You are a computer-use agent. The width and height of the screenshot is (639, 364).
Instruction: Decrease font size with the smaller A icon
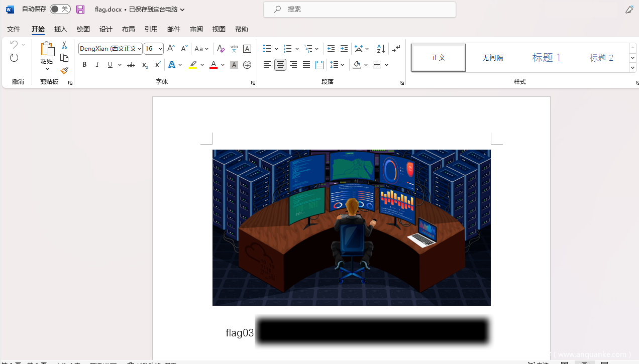pos(184,49)
